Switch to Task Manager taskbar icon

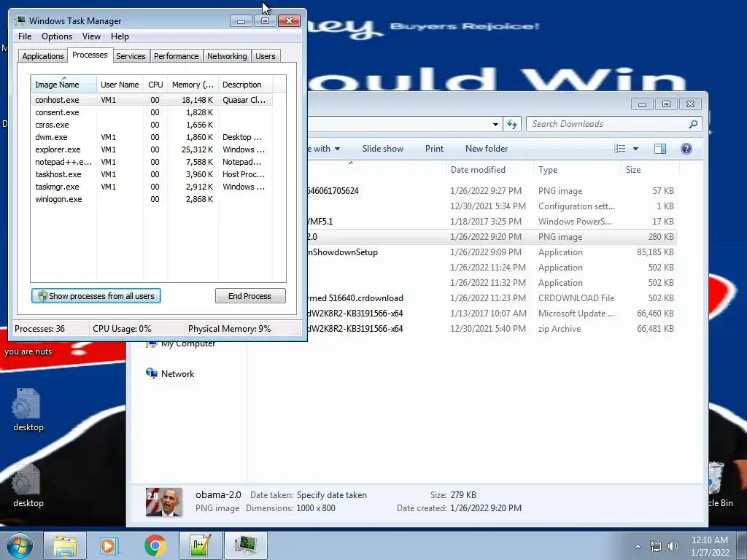[245, 545]
